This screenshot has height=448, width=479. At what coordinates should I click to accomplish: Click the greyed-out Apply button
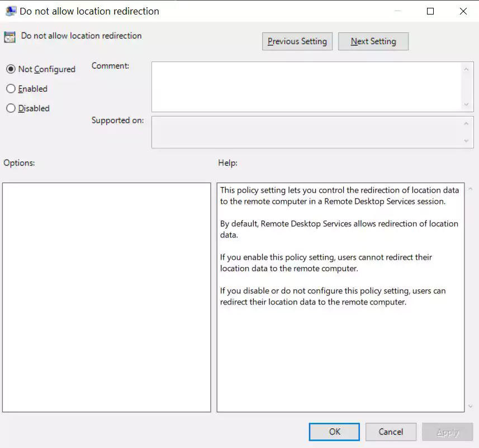[447, 431]
